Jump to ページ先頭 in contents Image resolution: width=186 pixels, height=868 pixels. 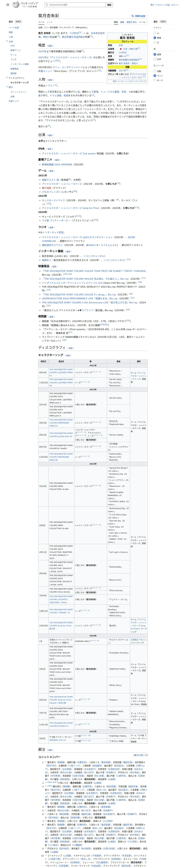pyautogui.click(x=14, y=28)
